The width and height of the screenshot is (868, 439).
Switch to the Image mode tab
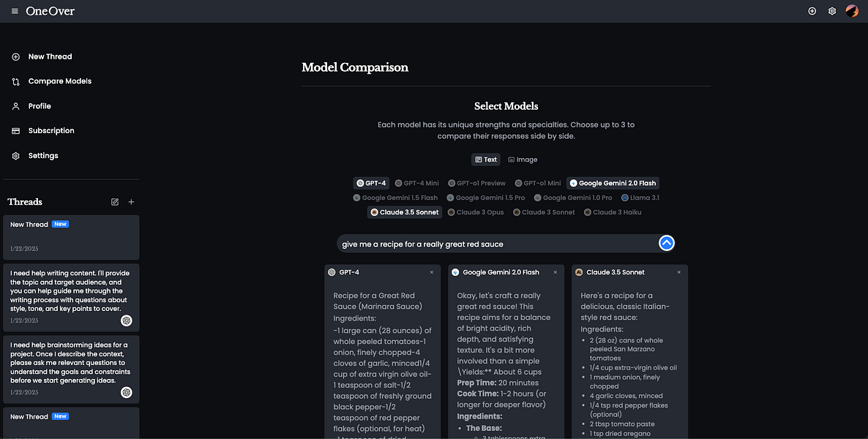click(x=523, y=160)
